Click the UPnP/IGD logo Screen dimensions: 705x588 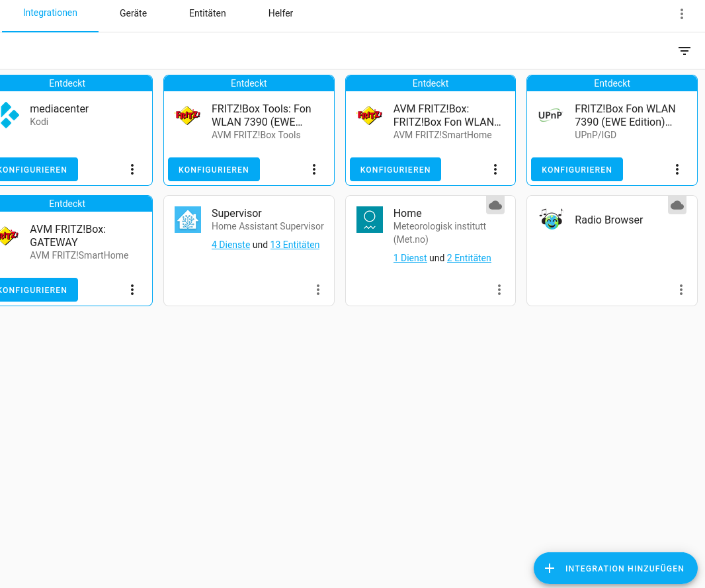550,114
